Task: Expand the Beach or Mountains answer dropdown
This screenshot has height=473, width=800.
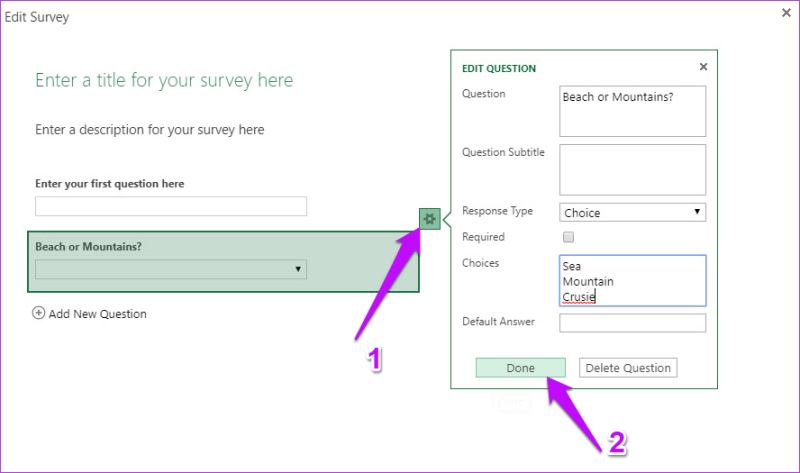Action: point(171,269)
